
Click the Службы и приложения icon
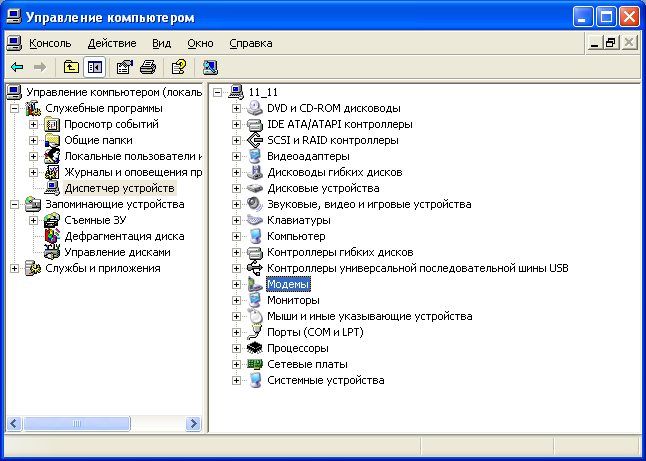tap(33, 269)
